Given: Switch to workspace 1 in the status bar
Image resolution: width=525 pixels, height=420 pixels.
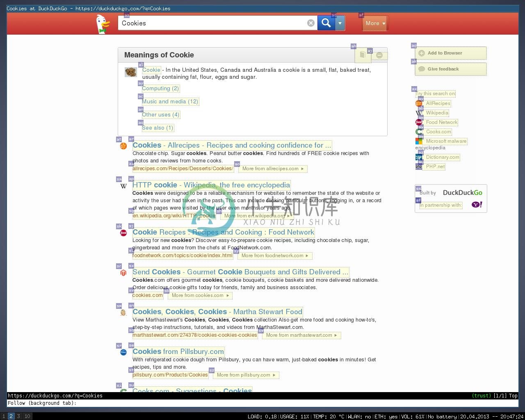Looking at the screenshot, I should [x=4, y=416].
